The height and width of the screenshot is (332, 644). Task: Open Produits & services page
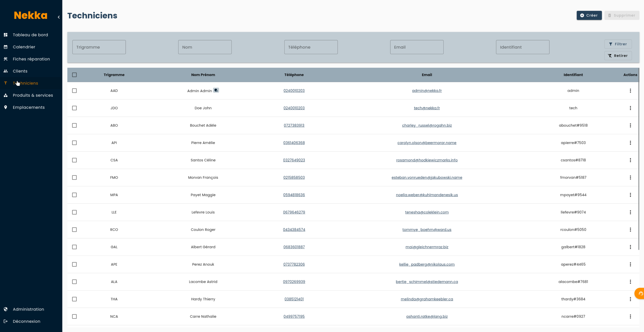(x=33, y=95)
